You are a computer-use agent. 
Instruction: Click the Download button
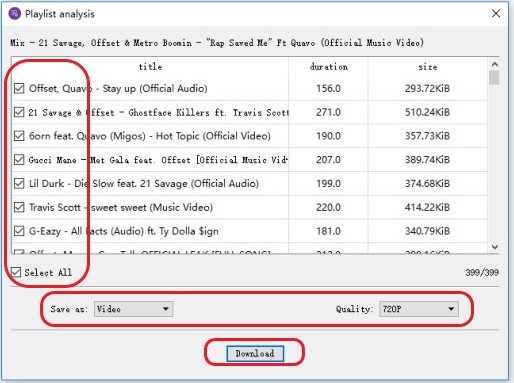point(255,353)
